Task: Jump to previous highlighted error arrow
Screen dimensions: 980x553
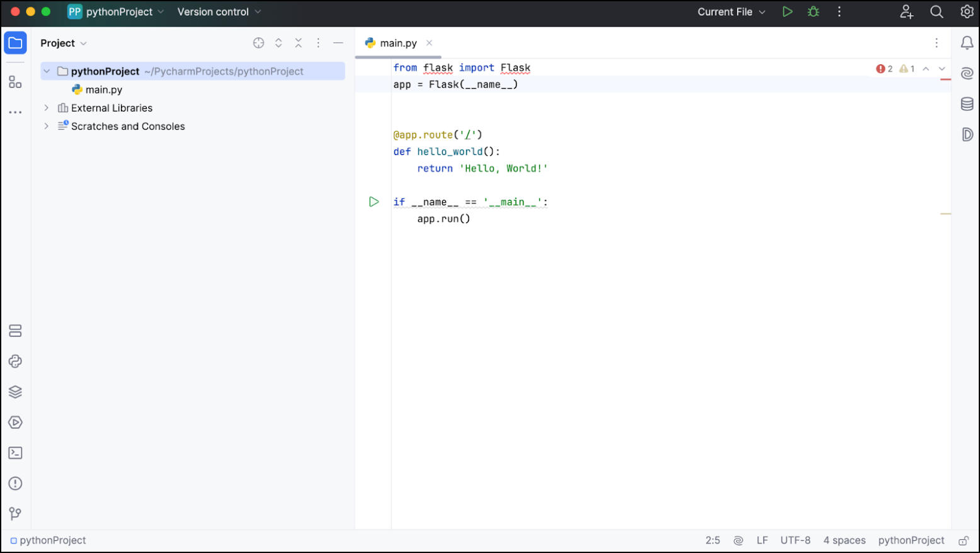Action: click(x=926, y=69)
